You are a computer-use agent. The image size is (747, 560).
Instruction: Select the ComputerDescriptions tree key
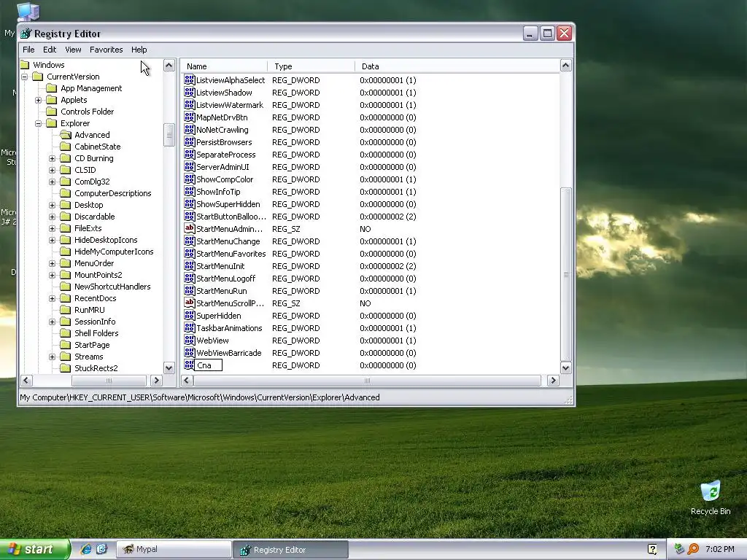[113, 193]
